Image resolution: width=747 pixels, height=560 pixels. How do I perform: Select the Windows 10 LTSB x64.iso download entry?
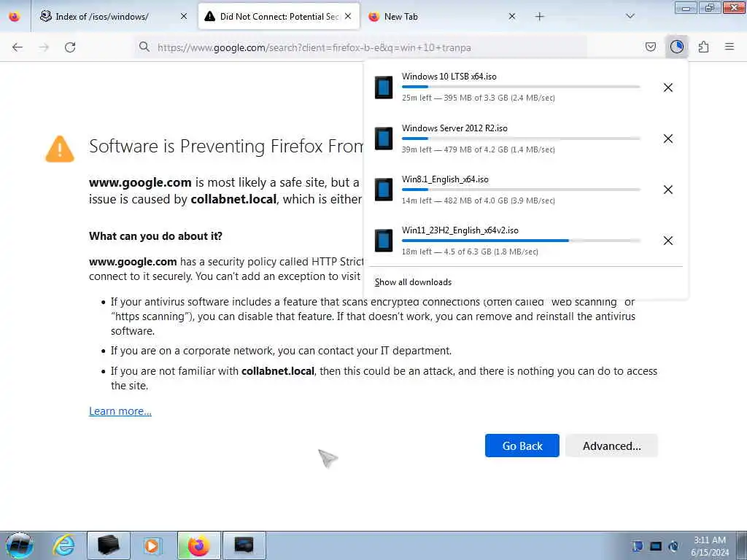click(x=525, y=87)
